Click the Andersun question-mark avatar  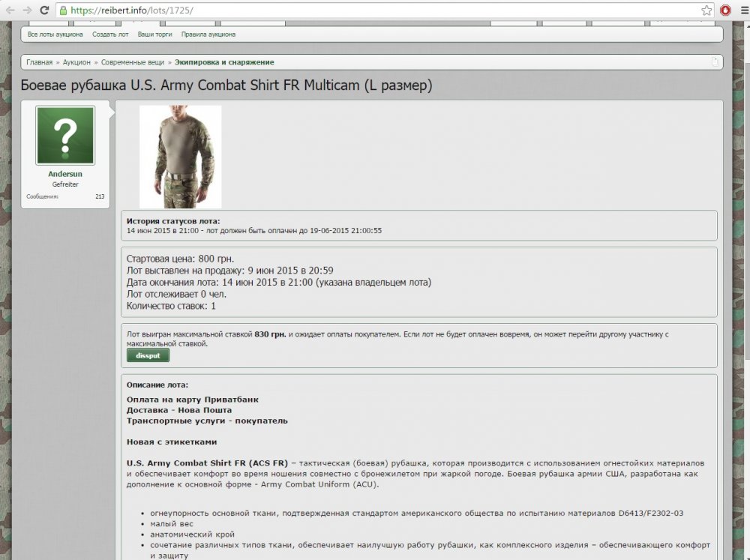click(65, 136)
